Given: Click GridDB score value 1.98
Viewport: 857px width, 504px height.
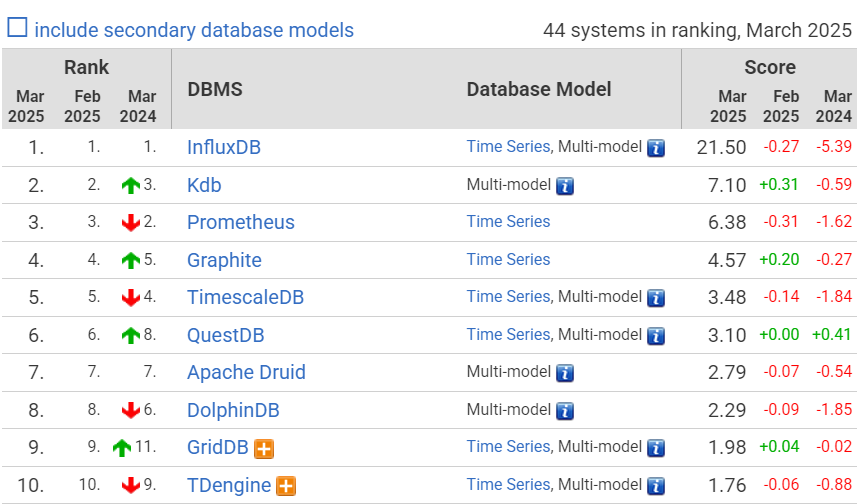Looking at the screenshot, I should tap(726, 448).
